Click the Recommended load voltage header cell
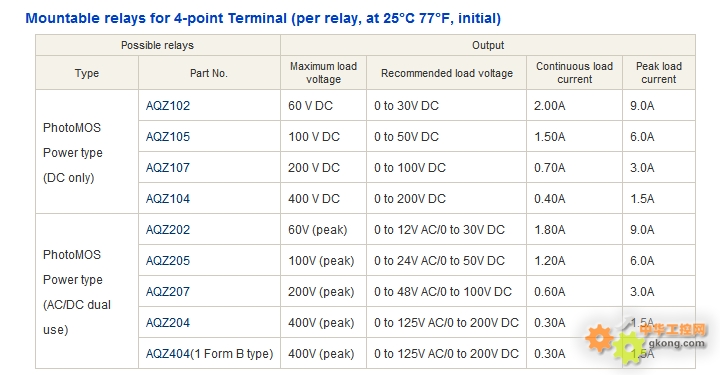The height and width of the screenshot is (375, 720). pyautogui.click(x=447, y=73)
